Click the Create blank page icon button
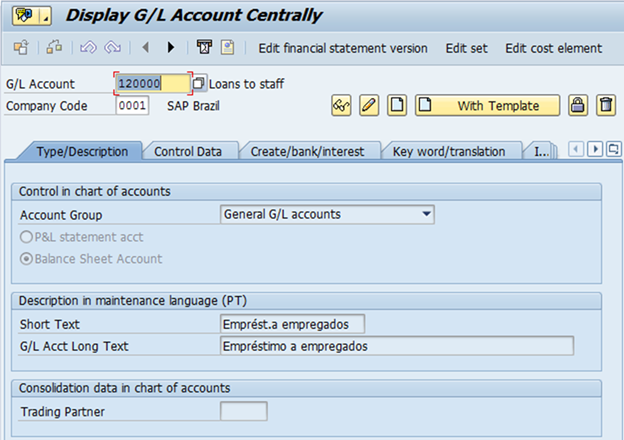The image size is (624, 440). pyautogui.click(x=397, y=105)
